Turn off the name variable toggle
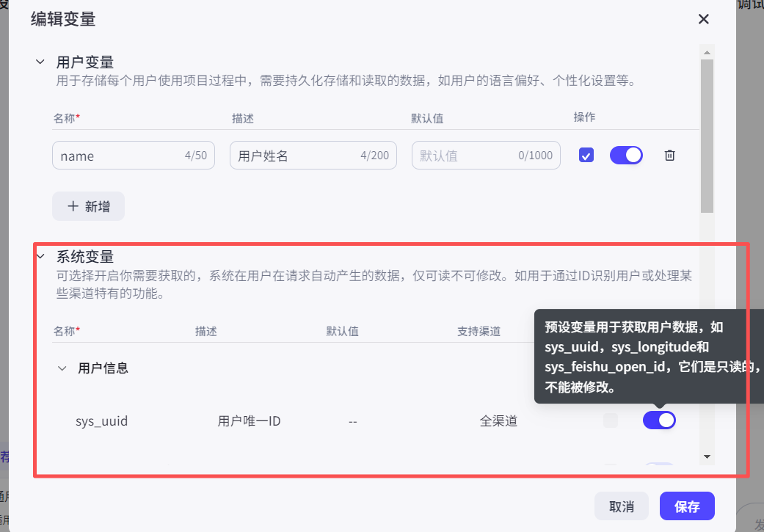This screenshot has width=764, height=532. (x=626, y=155)
